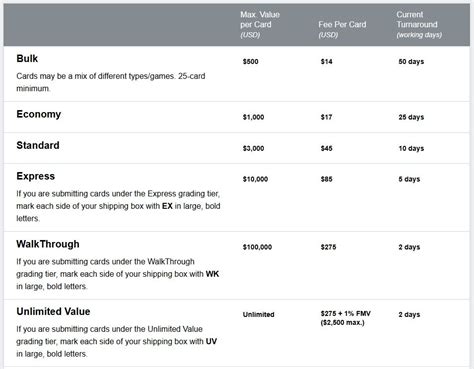Image resolution: width=474 pixels, height=369 pixels.
Task: Select the Standard tier heading
Action: (38, 145)
